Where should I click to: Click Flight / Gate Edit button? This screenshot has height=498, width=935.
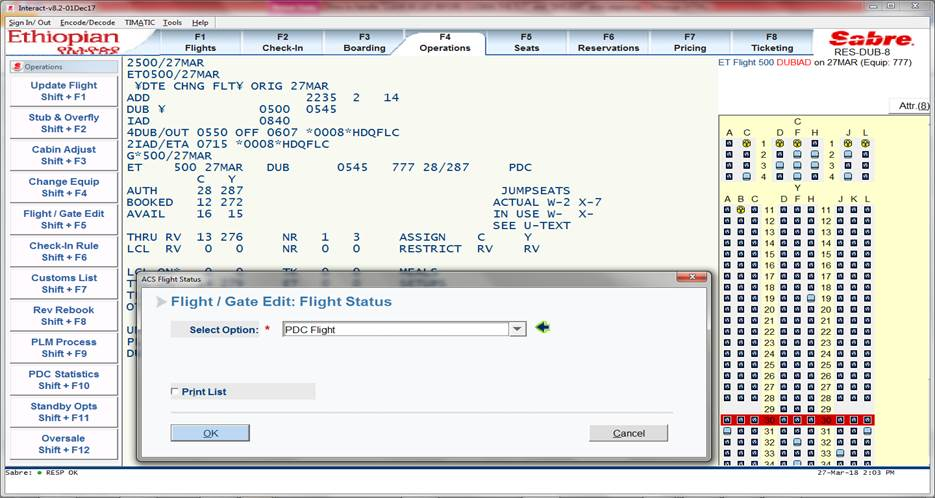tap(64, 219)
